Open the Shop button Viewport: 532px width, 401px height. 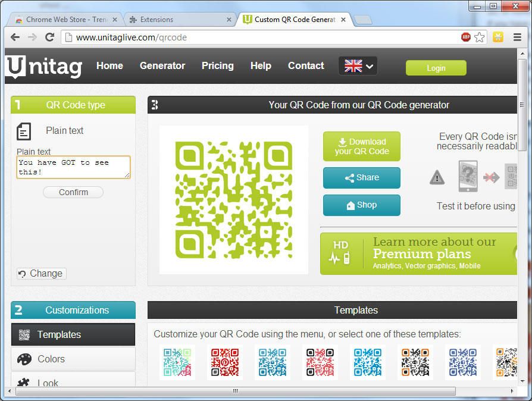(x=362, y=205)
